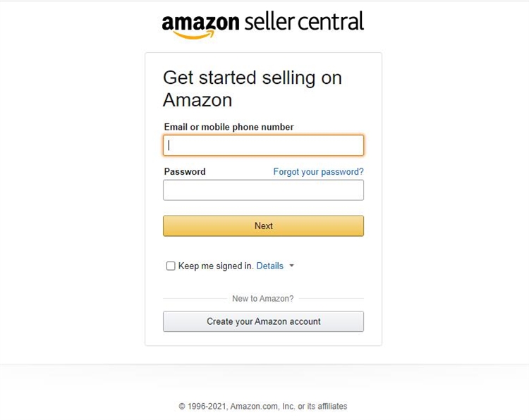Click the "New to Amazon?" divider text
This screenshot has width=529, height=420.
pos(263,299)
